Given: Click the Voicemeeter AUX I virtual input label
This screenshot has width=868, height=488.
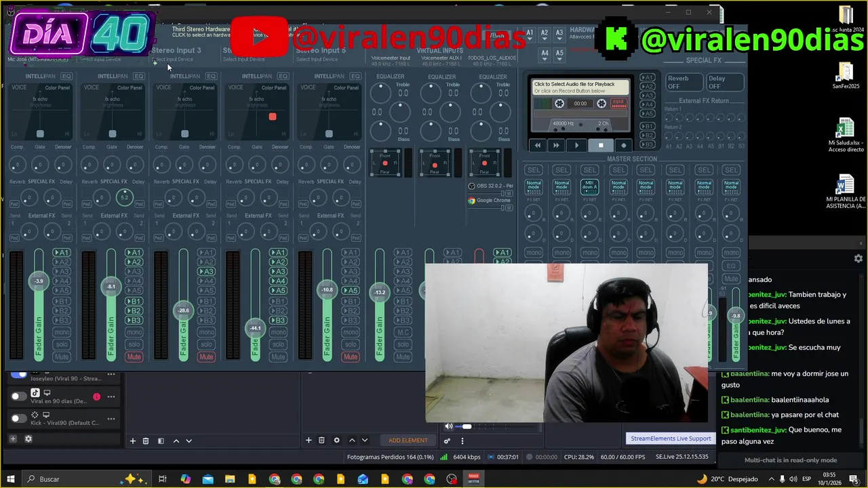Looking at the screenshot, I should tap(441, 58).
